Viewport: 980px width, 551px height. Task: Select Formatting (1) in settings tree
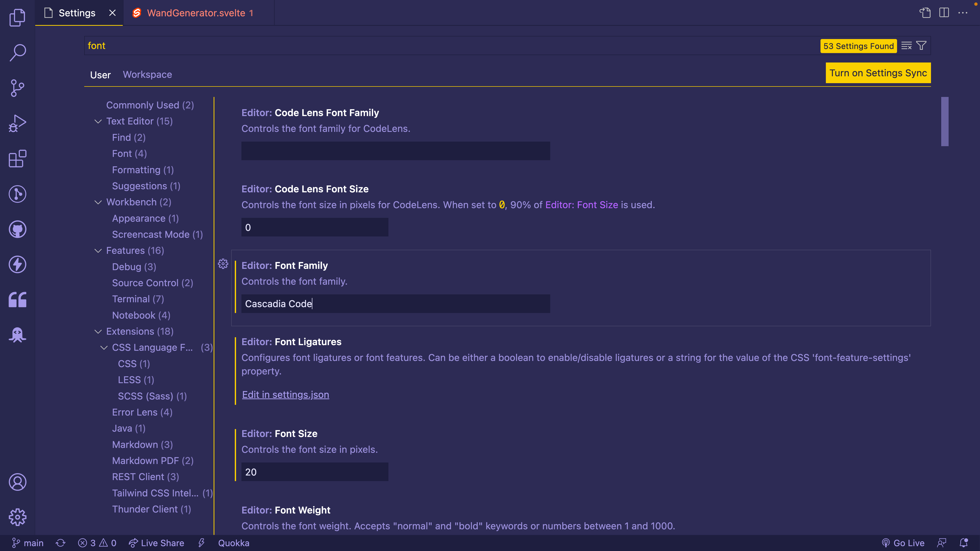[143, 170]
